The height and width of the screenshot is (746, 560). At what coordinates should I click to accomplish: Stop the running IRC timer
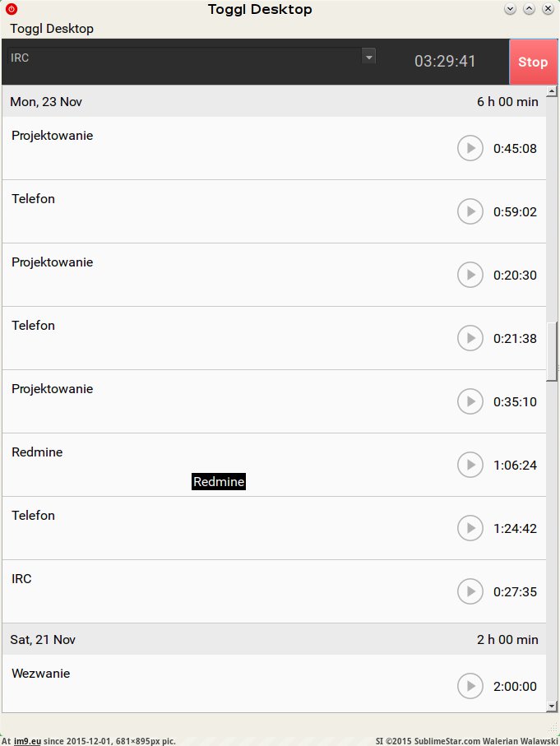[533, 62]
